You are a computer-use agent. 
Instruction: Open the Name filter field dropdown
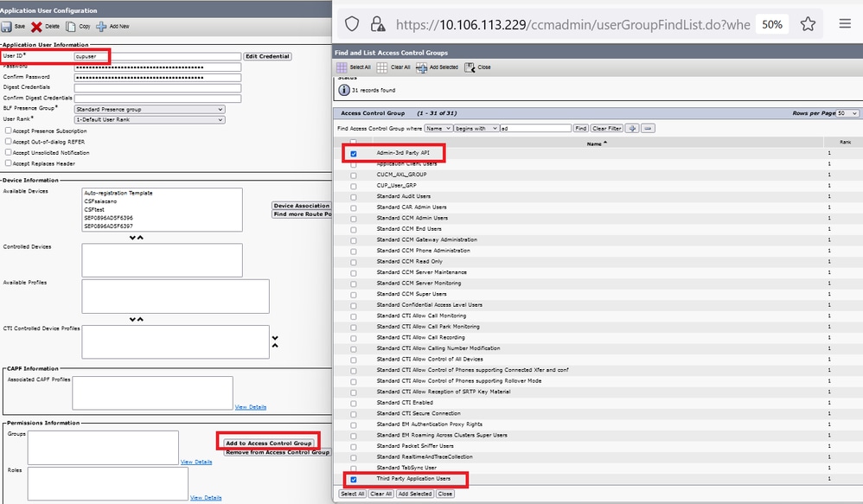coord(438,128)
